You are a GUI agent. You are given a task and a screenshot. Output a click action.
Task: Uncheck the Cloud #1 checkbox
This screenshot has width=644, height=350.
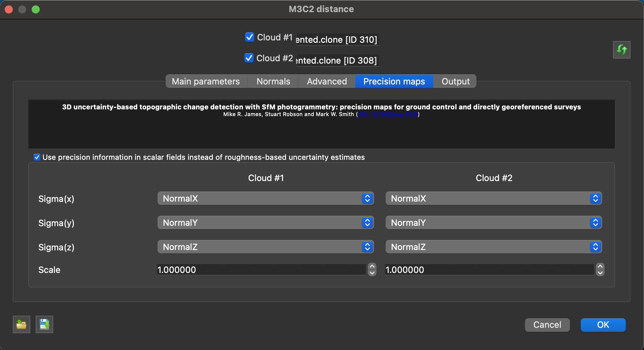tap(249, 37)
